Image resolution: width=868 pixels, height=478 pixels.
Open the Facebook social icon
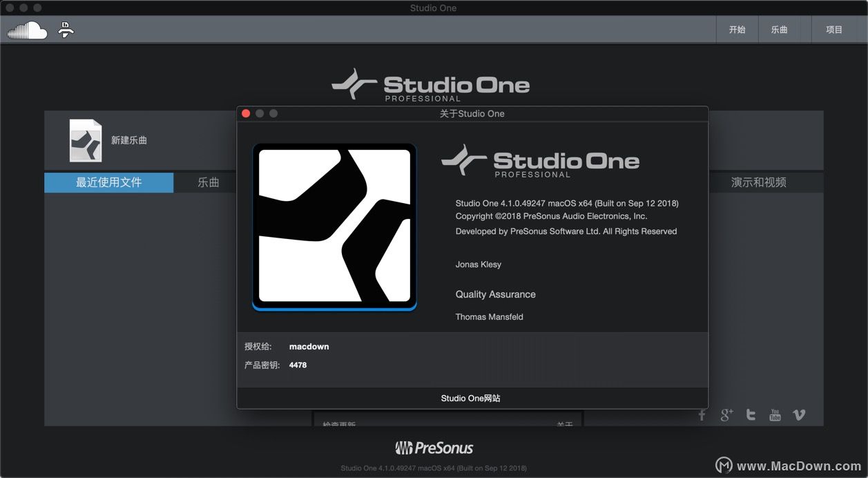(x=702, y=414)
